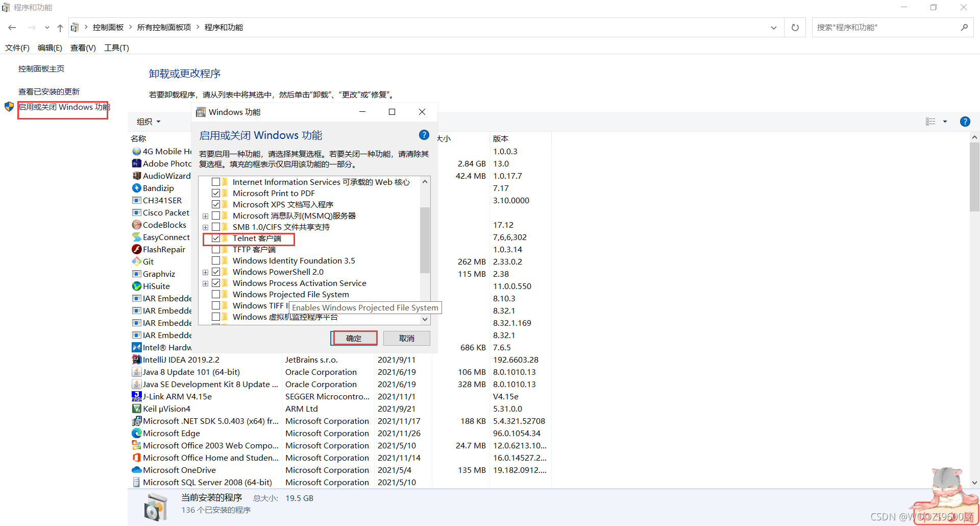Click the shield icon beside 启用或关闭 Windows 功能
Viewport: 980px width, 526px height.
tap(9, 107)
